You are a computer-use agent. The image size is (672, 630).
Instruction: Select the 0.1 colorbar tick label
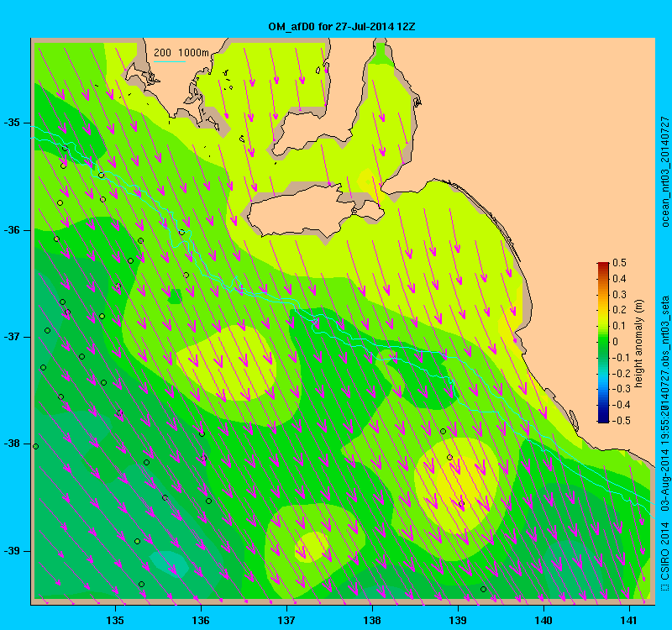tap(619, 326)
